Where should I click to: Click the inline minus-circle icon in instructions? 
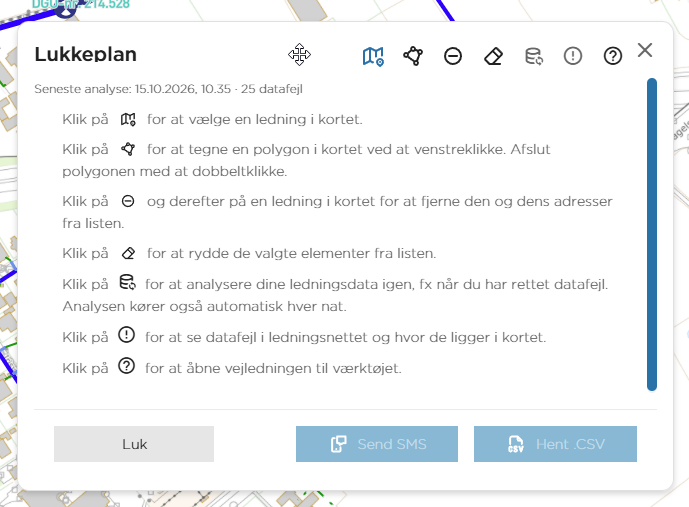(x=128, y=201)
